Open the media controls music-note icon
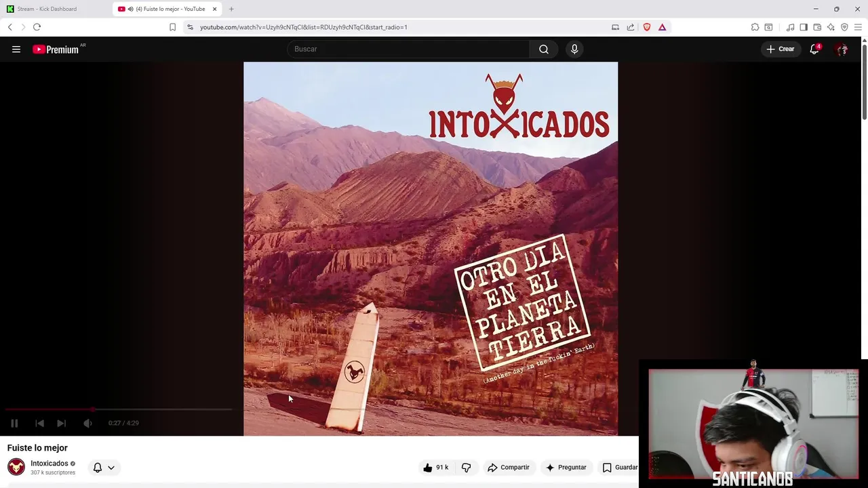This screenshot has height=488, width=868. click(x=790, y=27)
